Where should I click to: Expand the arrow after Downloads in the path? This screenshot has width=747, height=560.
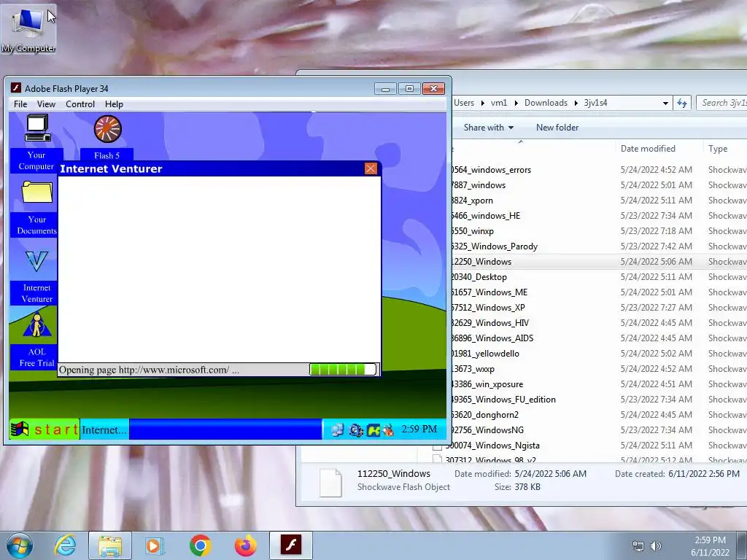click(576, 103)
